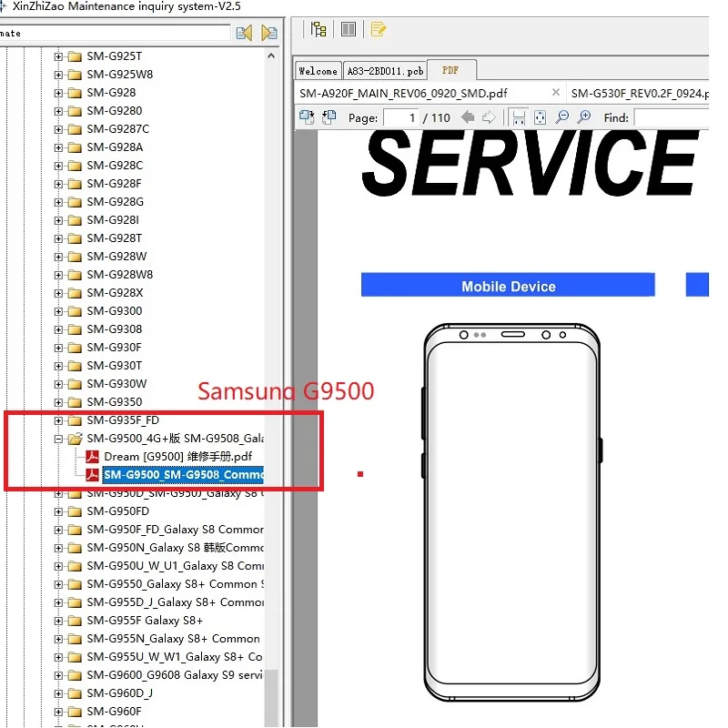The height and width of the screenshot is (728, 728).
Task: Select SM-G955N_Galaxy S8+ Common folder
Action: pyautogui.click(x=173, y=639)
